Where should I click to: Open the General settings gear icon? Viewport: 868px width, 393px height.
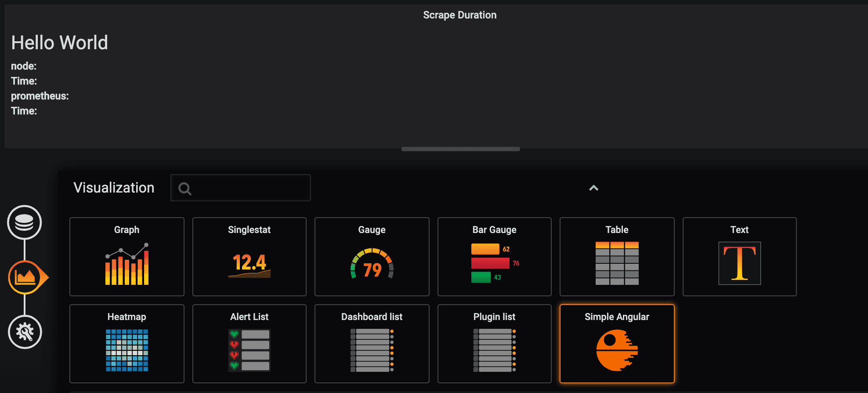pos(25,332)
